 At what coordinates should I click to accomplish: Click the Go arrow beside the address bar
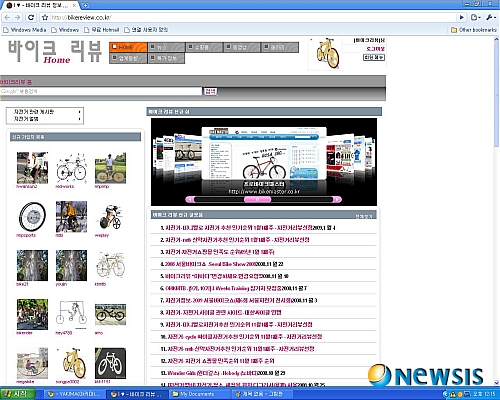462,17
